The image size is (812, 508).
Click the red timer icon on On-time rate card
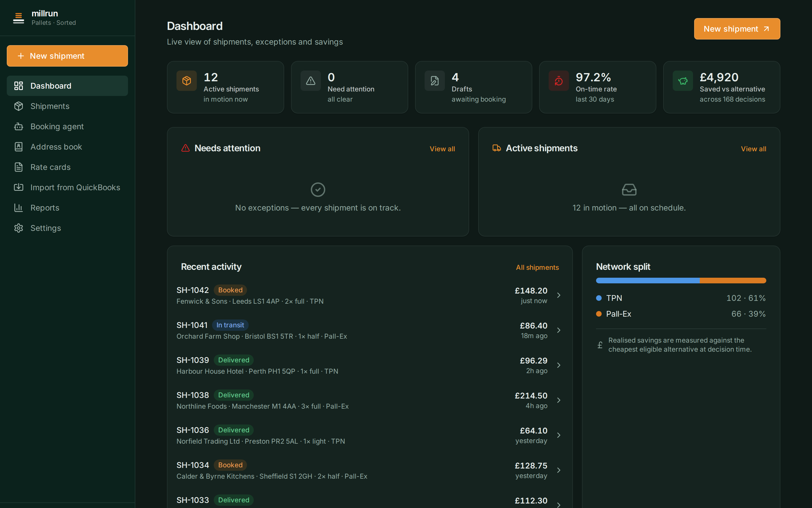pos(559,81)
